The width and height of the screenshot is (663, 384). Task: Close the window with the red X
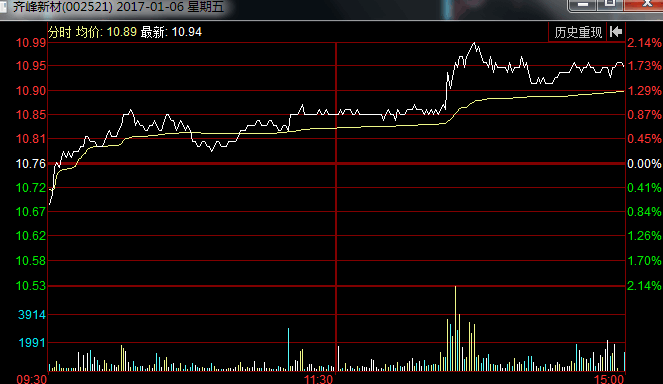646,4
